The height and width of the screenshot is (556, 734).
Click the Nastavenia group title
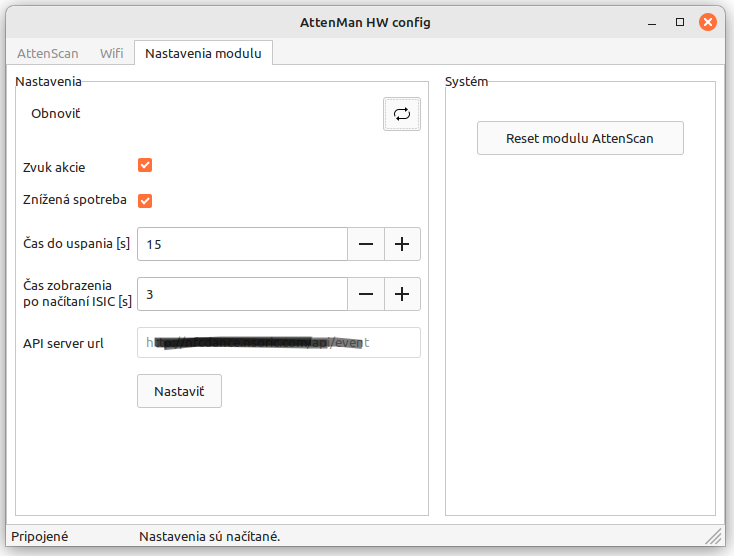[x=48, y=81]
